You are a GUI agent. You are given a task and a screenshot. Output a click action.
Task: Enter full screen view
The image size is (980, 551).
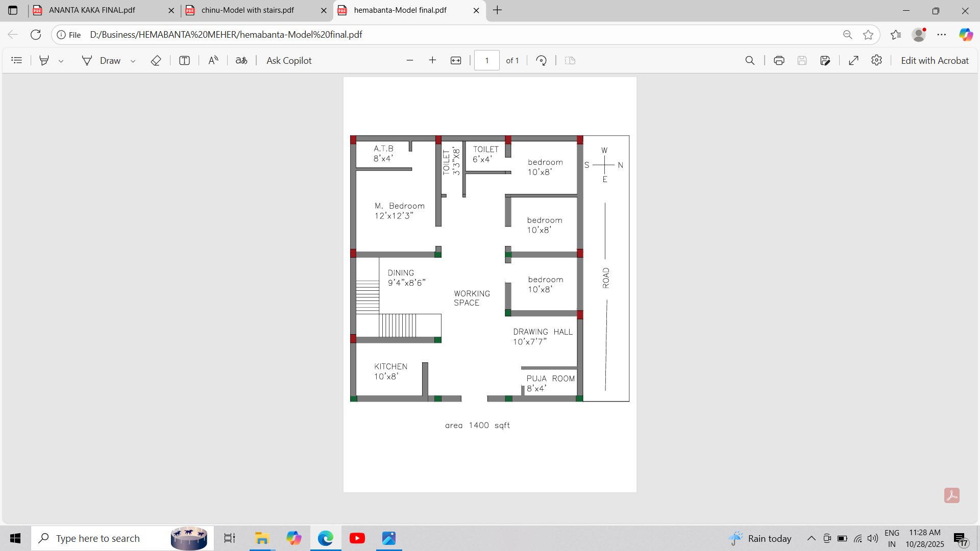(x=853, y=60)
